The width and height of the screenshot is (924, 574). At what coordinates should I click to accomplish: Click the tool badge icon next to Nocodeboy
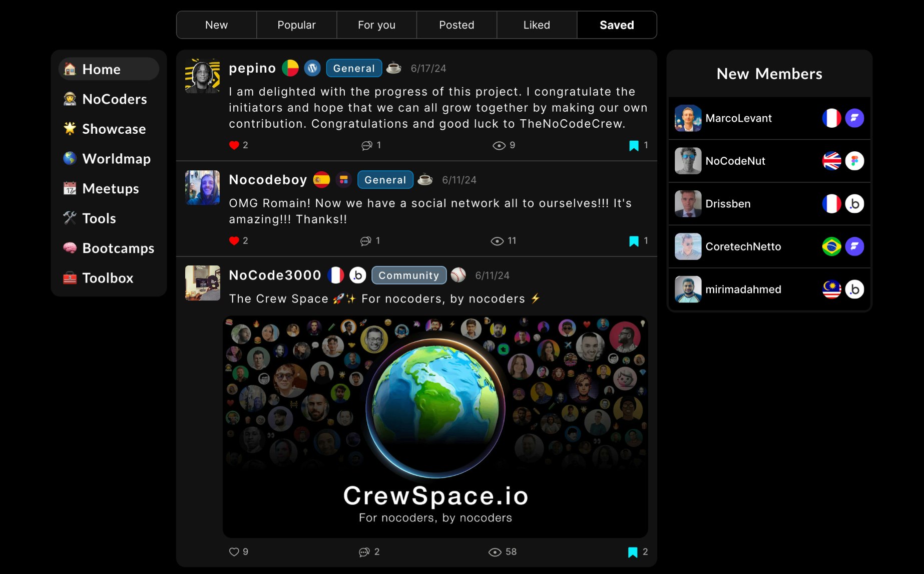tap(344, 180)
